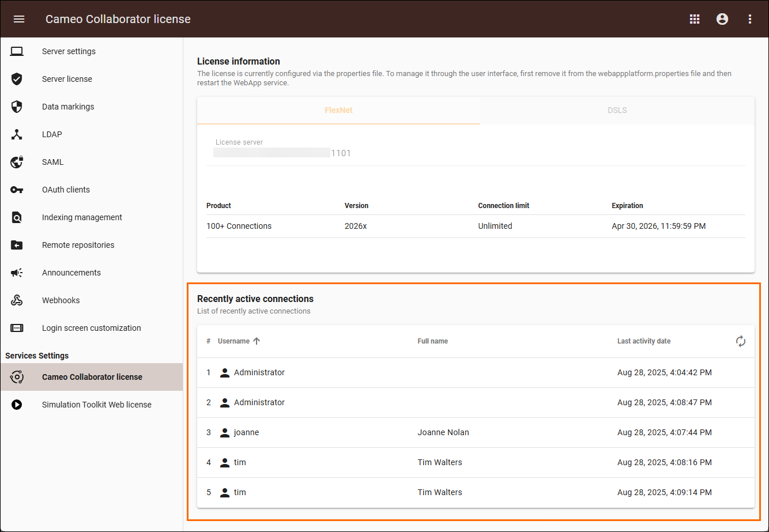Refresh the recently active connections list
Screen dimensions: 769x532
point(741,341)
